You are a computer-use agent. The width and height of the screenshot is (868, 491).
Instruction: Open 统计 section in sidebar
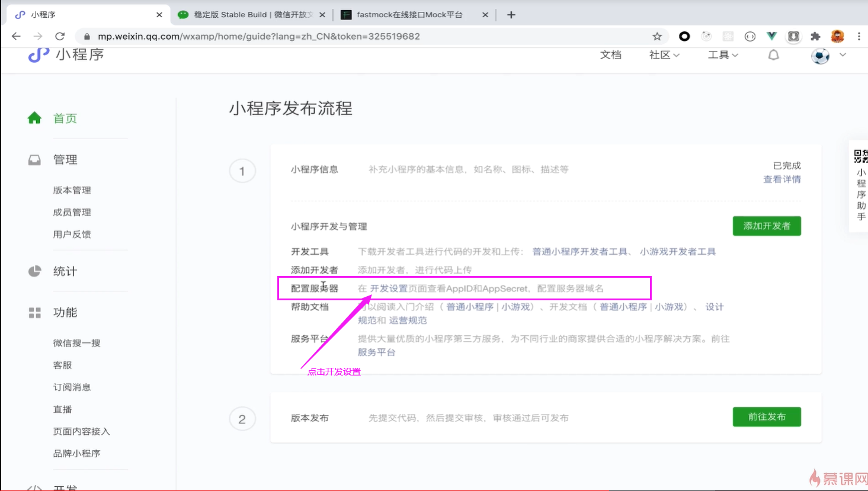(x=65, y=271)
